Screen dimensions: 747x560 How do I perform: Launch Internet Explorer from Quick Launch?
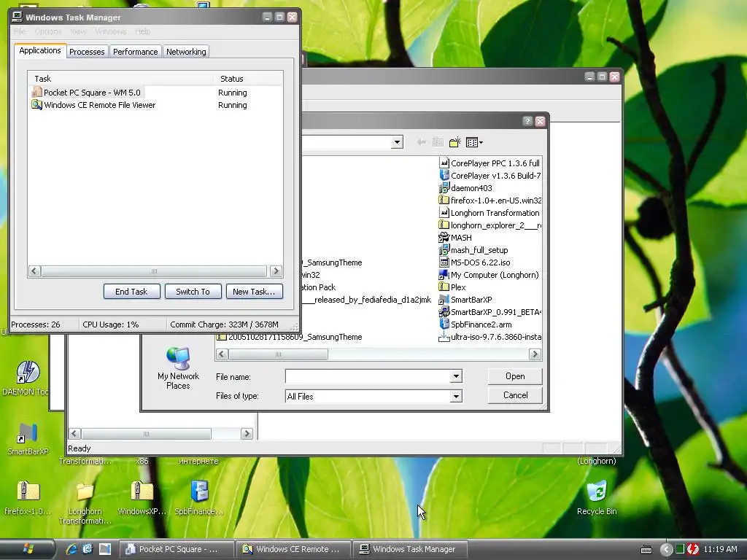[x=71, y=549]
